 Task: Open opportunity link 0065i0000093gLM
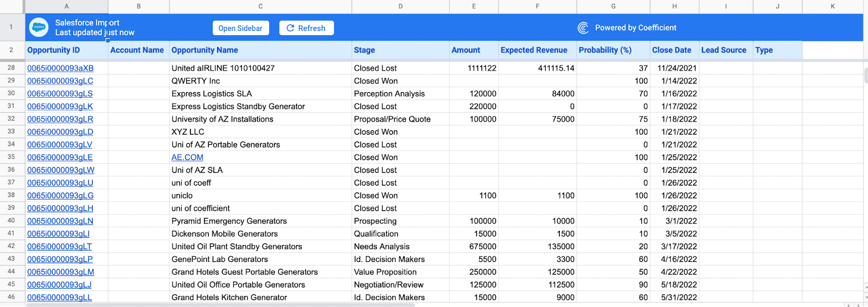pyautogui.click(x=61, y=272)
